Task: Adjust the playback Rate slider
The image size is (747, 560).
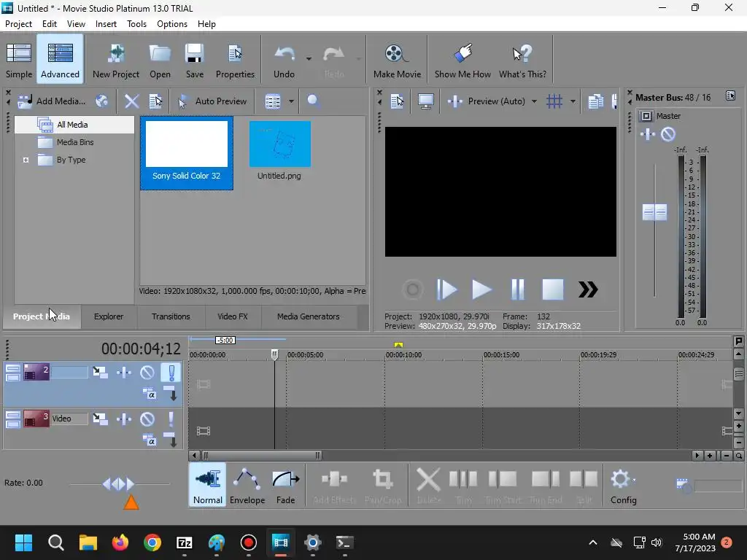Action: pos(118,484)
